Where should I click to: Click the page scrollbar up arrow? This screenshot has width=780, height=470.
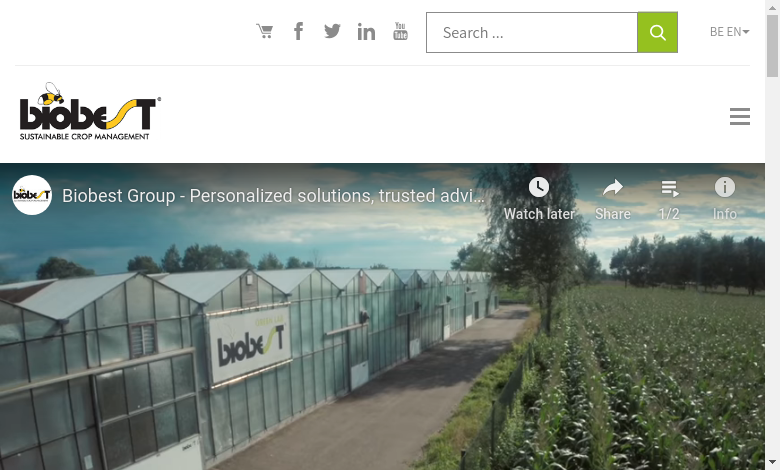[773, 6]
